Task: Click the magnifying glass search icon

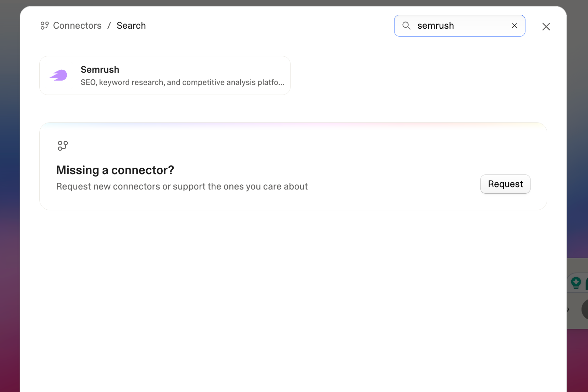Action: 406,26
